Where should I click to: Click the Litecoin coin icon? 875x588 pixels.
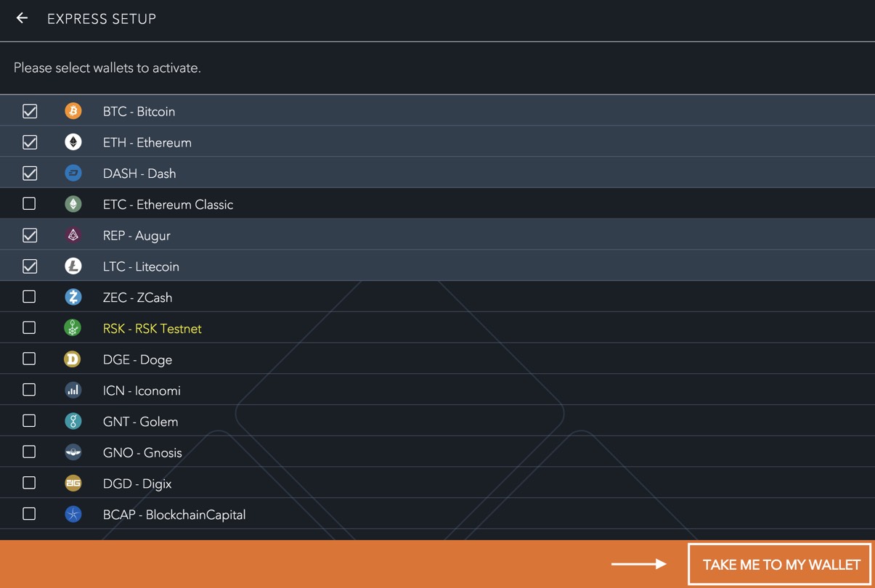coord(73,266)
